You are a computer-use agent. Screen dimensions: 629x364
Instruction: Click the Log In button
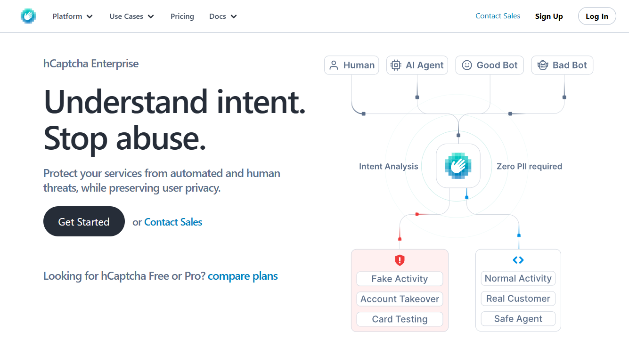[x=596, y=16]
